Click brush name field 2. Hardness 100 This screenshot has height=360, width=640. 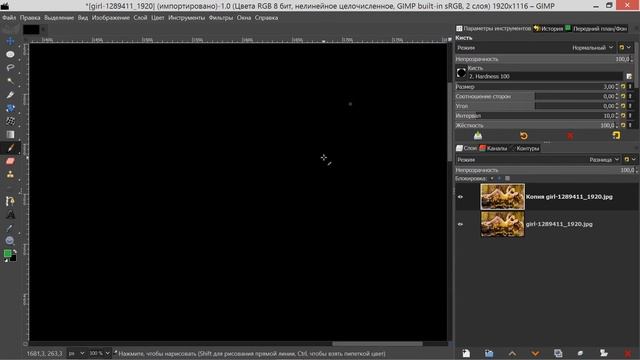[545, 76]
